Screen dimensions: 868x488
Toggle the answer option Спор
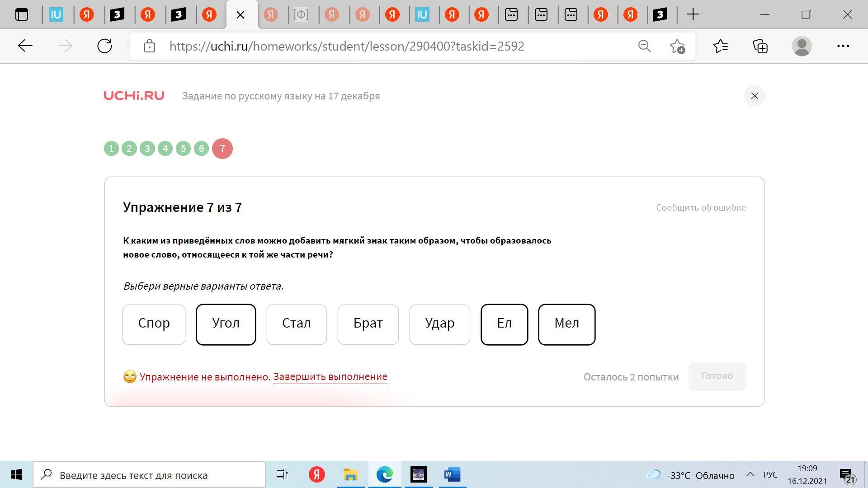[154, 324]
